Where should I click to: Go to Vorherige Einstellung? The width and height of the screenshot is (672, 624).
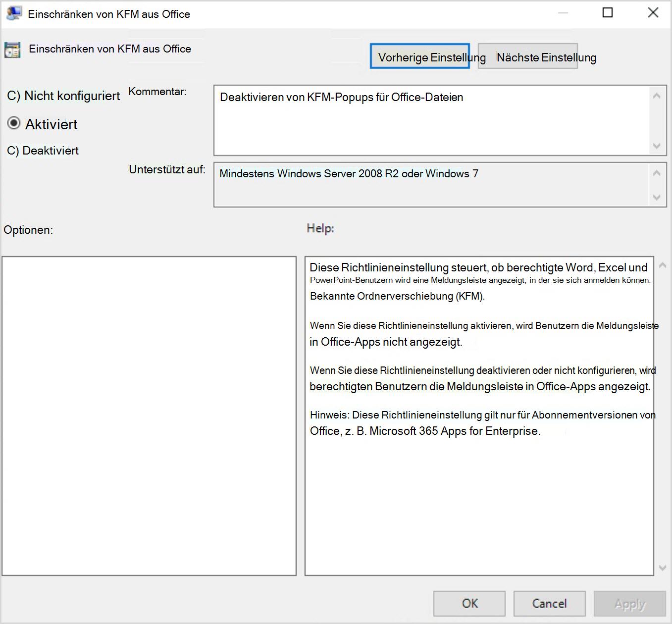tap(419, 56)
